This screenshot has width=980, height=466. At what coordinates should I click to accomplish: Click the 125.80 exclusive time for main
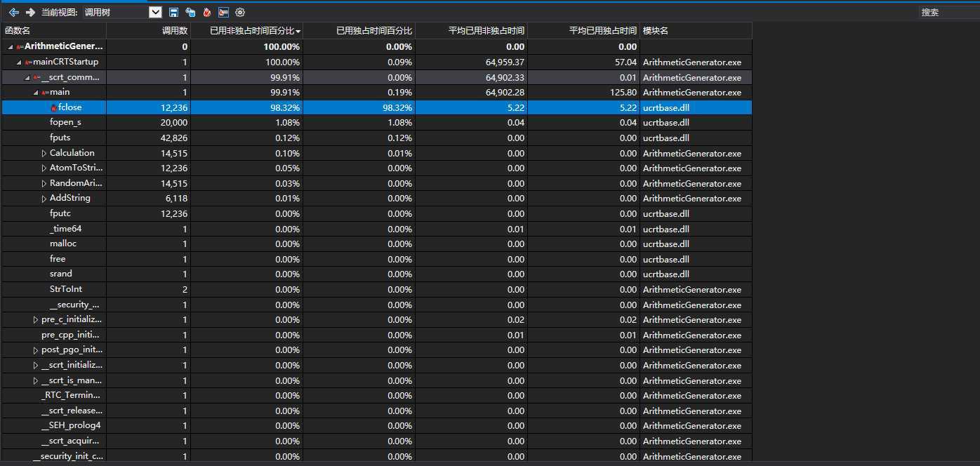point(622,93)
